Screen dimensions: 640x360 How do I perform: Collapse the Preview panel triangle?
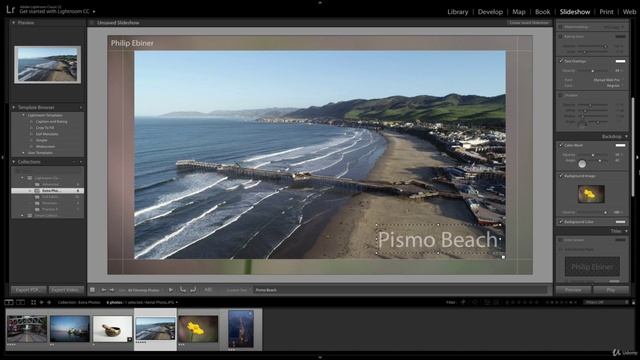13,23
